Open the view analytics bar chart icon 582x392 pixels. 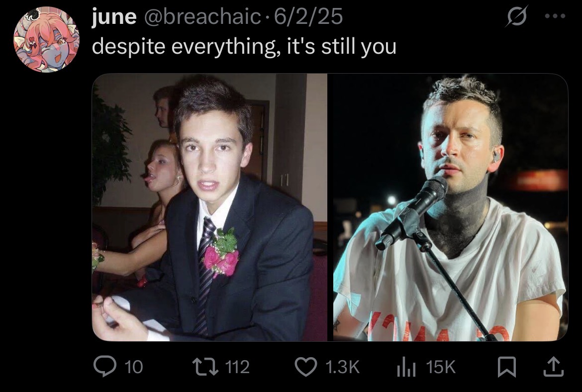tap(406, 368)
